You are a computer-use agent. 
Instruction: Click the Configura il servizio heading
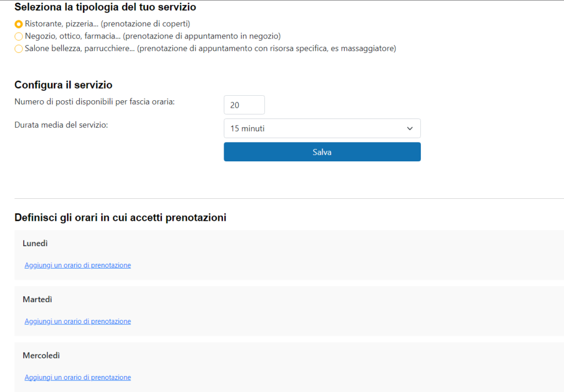coord(63,85)
